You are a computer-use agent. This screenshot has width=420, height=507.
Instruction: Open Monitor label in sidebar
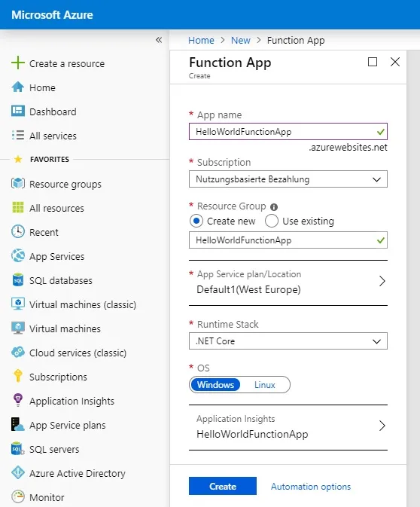[47, 497]
